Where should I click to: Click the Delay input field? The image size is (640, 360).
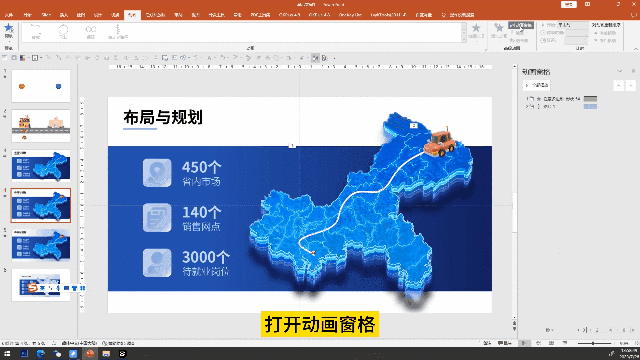(x=576, y=40)
